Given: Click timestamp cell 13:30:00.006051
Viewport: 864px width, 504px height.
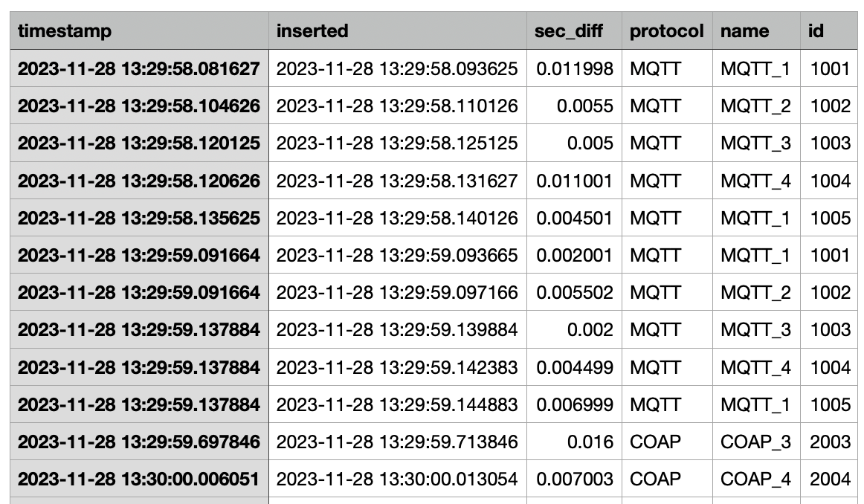Looking at the screenshot, I should (139, 479).
